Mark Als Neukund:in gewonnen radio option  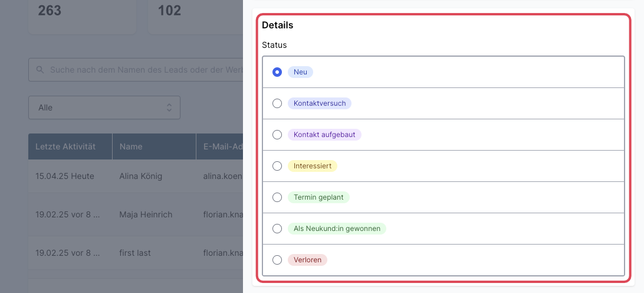pyautogui.click(x=277, y=229)
